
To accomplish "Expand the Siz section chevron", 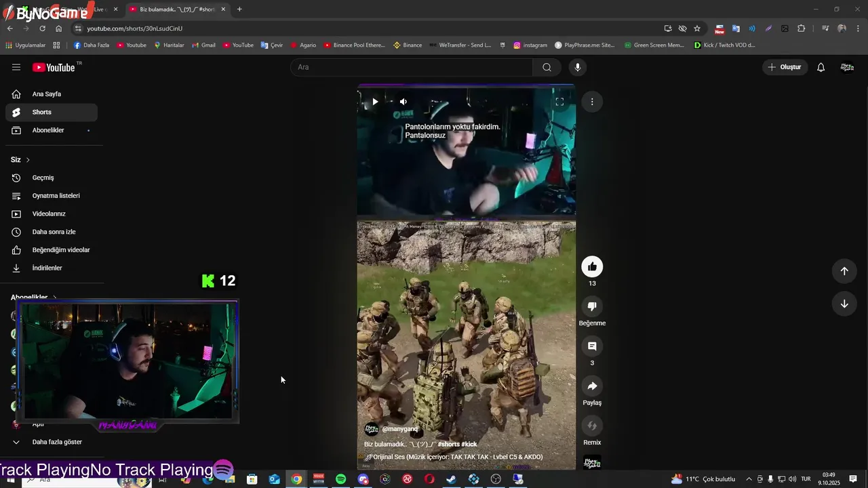I will [x=28, y=160].
